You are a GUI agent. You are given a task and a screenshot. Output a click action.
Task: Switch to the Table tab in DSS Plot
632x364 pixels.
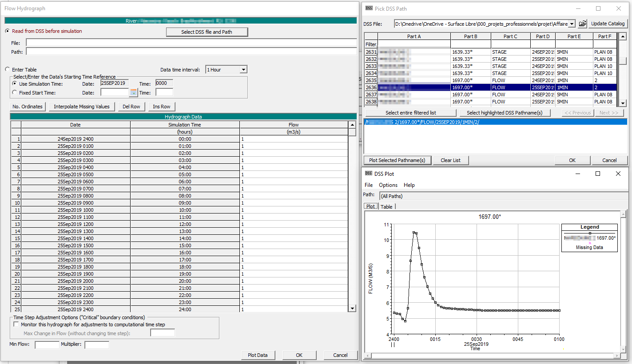[386, 206]
